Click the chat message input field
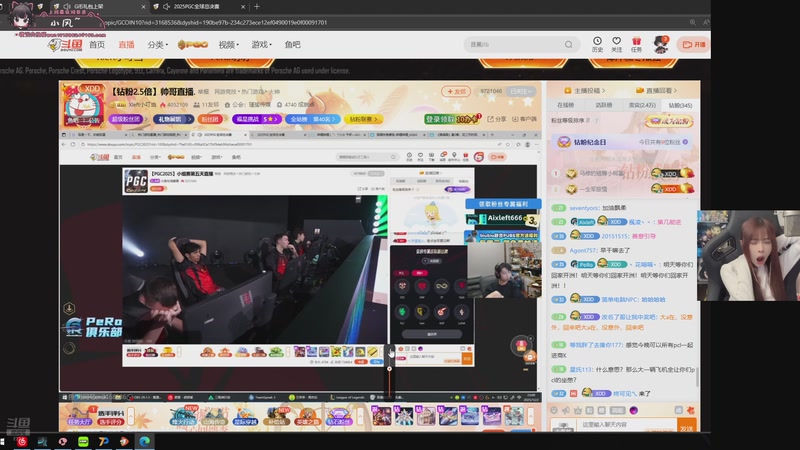The image size is (800, 450). (627, 424)
